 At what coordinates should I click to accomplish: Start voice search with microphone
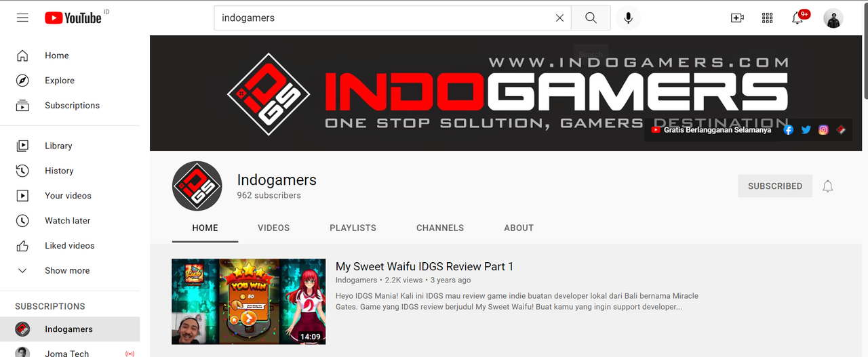[x=629, y=18]
